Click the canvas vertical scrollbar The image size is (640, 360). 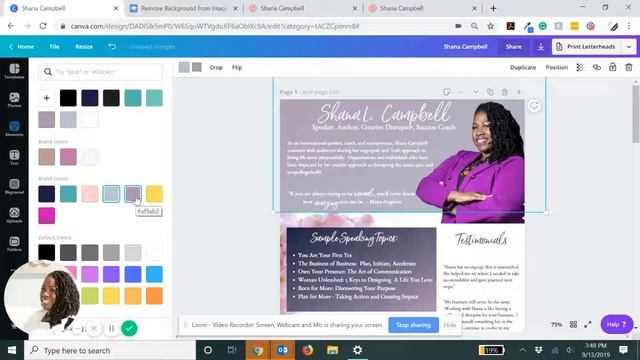(x=636, y=114)
